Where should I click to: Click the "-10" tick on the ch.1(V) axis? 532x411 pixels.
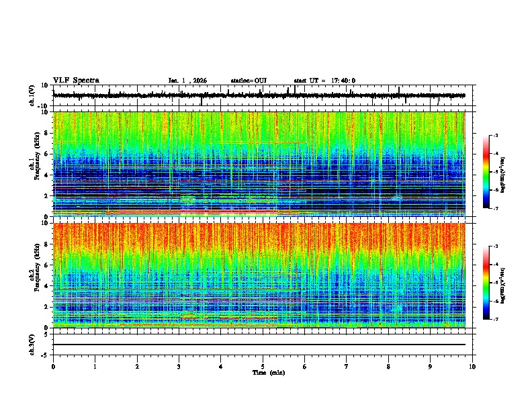(44, 106)
